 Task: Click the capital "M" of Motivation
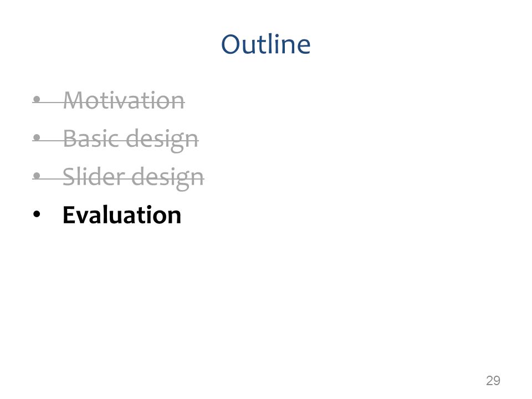(74, 100)
